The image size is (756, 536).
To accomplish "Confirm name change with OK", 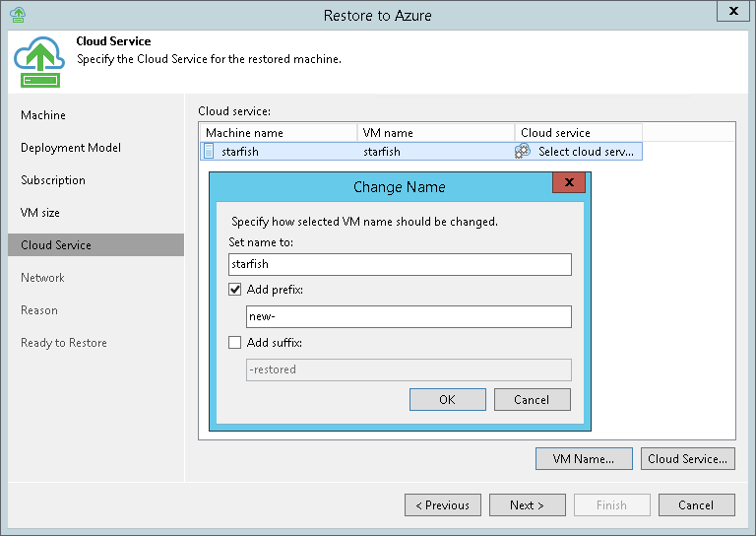I will coord(448,399).
